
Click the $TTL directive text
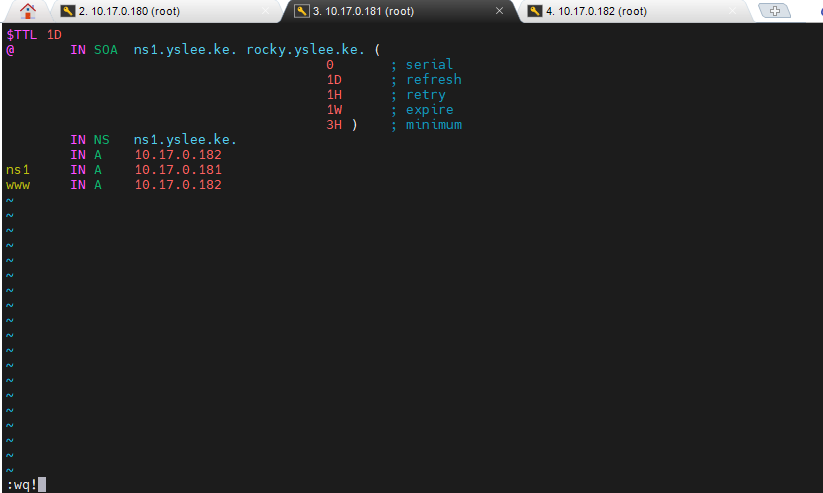(22, 35)
